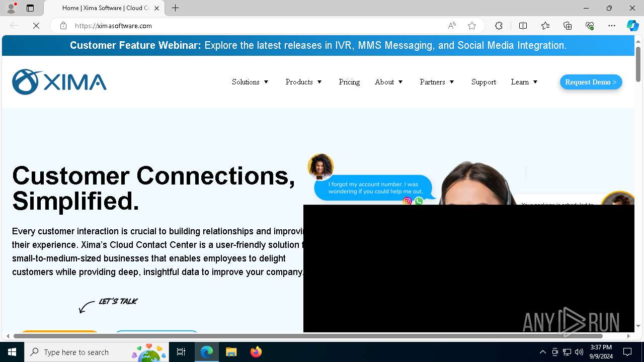The width and height of the screenshot is (644, 362).
Task: Open Firefox from the taskbar
Action: tap(256, 352)
